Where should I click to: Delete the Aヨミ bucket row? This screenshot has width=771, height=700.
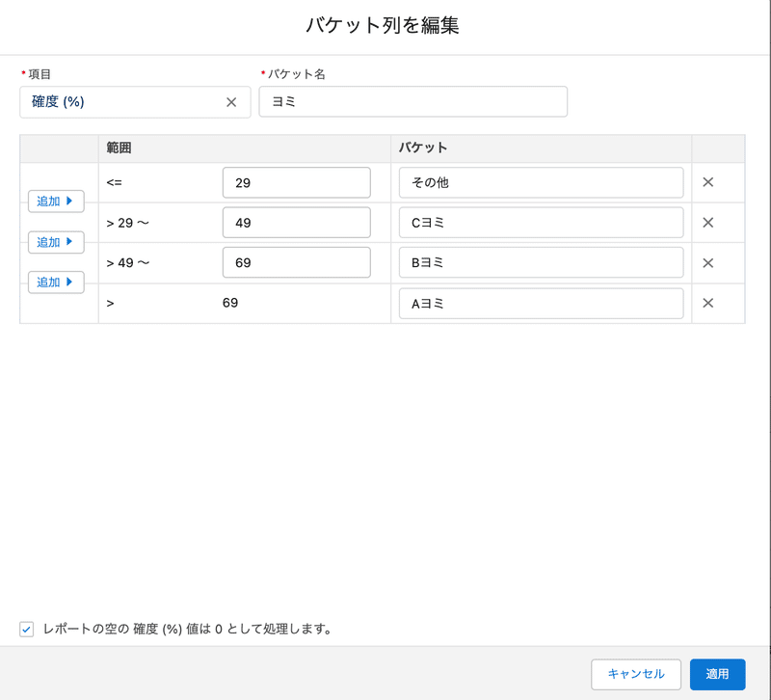click(x=708, y=303)
